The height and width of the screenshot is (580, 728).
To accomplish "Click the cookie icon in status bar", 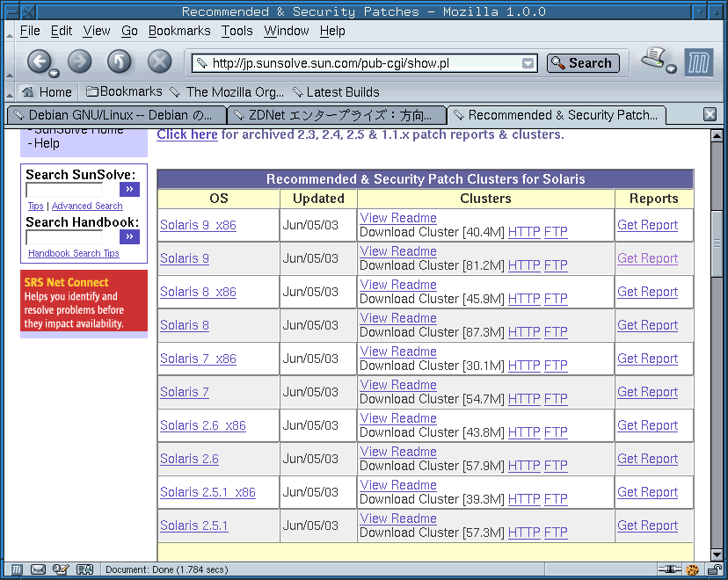I will (693, 569).
